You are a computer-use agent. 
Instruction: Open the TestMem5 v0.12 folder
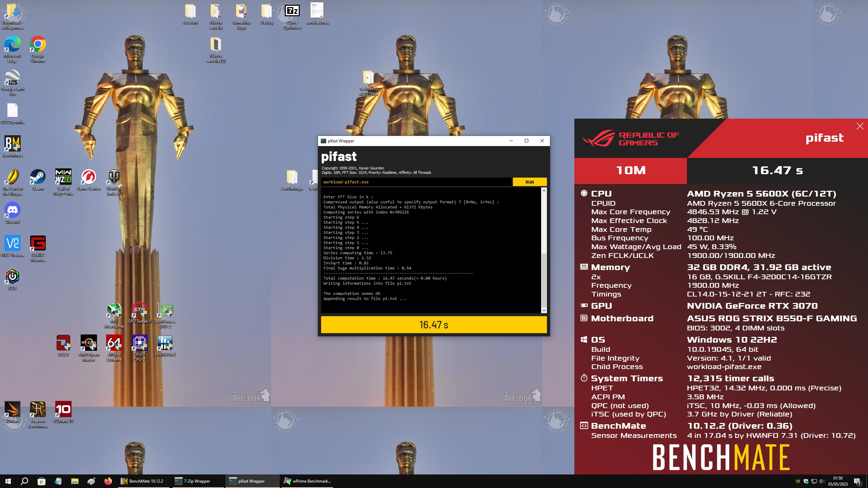369,82
